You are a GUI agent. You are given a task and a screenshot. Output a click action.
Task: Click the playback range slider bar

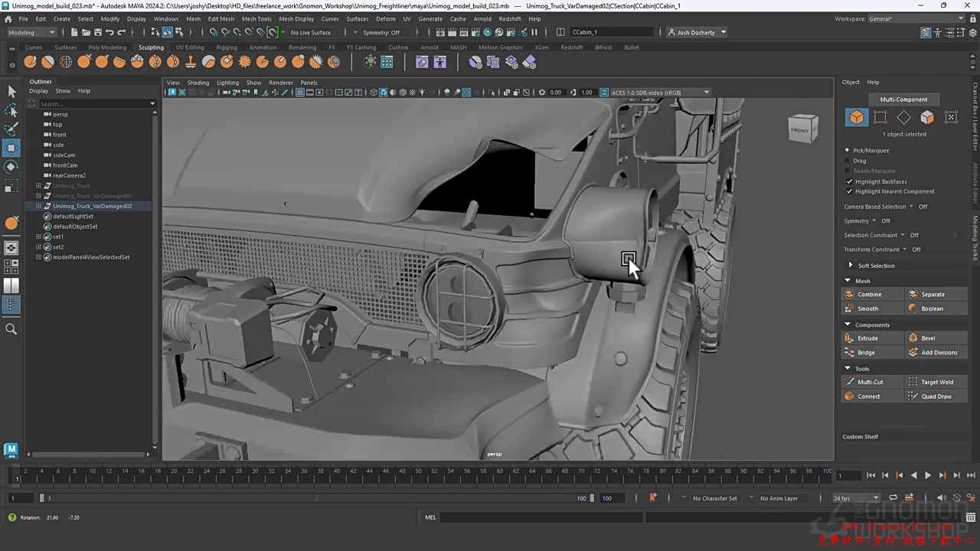[x=314, y=498]
